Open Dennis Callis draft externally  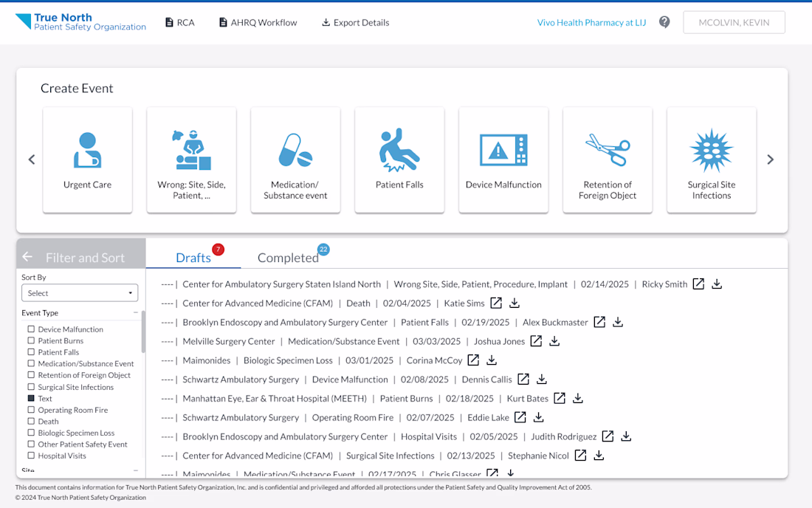click(x=523, y=379)
